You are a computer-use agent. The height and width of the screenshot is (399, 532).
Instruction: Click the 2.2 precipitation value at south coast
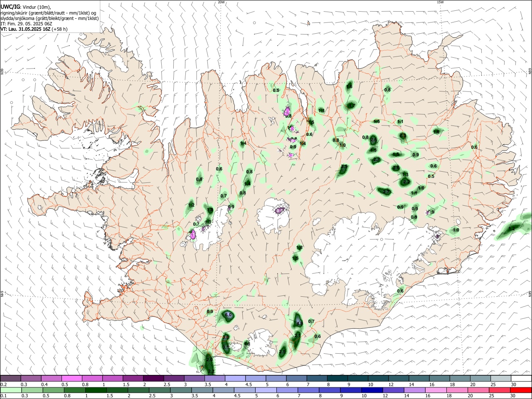click(x=211, y=371)
